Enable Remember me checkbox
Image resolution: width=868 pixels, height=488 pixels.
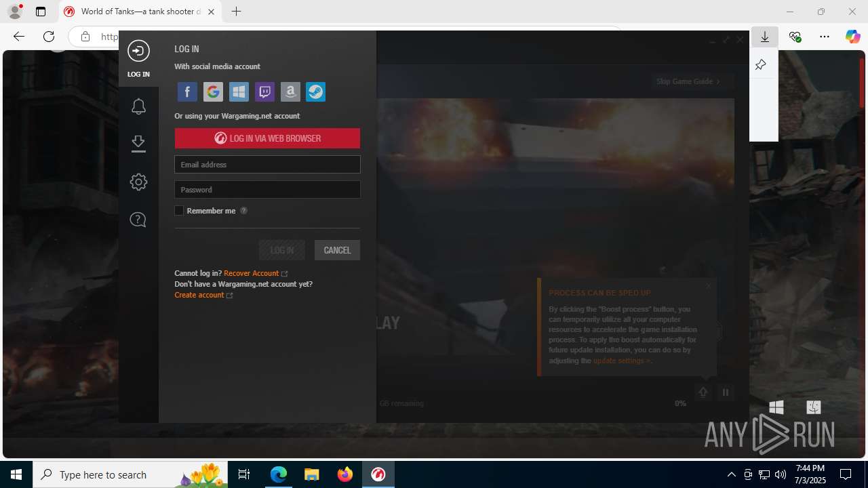pos(179,211)
